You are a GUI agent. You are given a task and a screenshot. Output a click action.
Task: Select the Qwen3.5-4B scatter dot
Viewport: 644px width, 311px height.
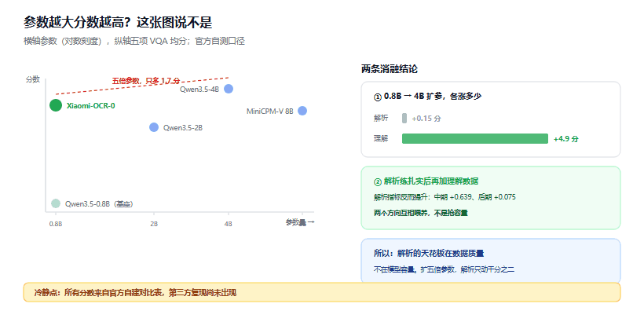pyautogui.click(x=229, y=89)
